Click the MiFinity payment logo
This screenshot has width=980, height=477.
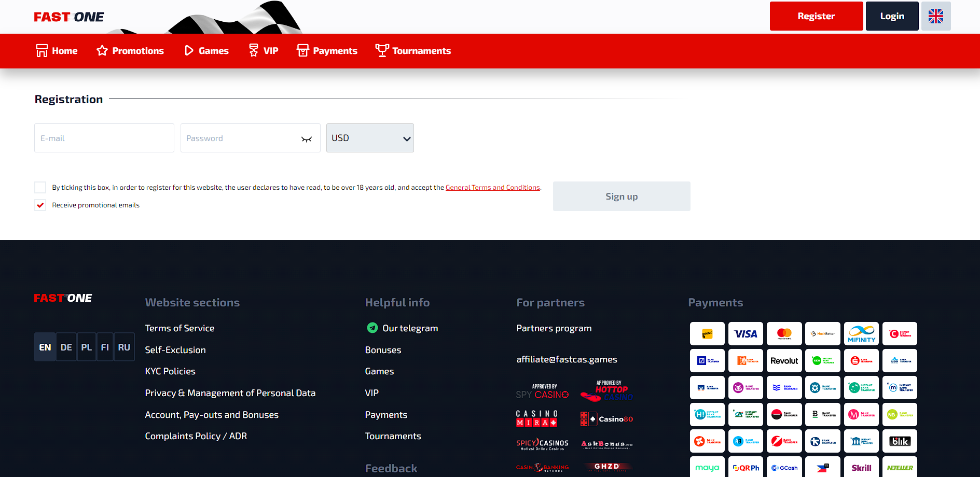pyautogui.click(x=861, y=334)
